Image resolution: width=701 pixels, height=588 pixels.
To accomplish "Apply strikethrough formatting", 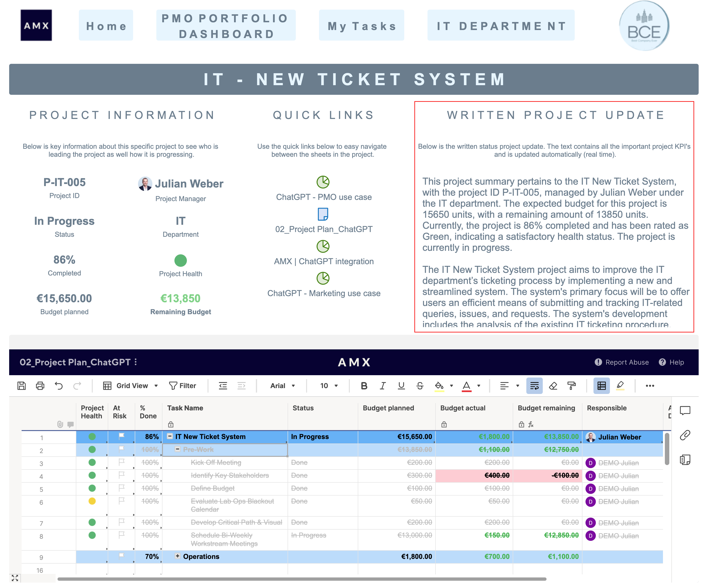I will pyautogui.click(x=420, y=386).
